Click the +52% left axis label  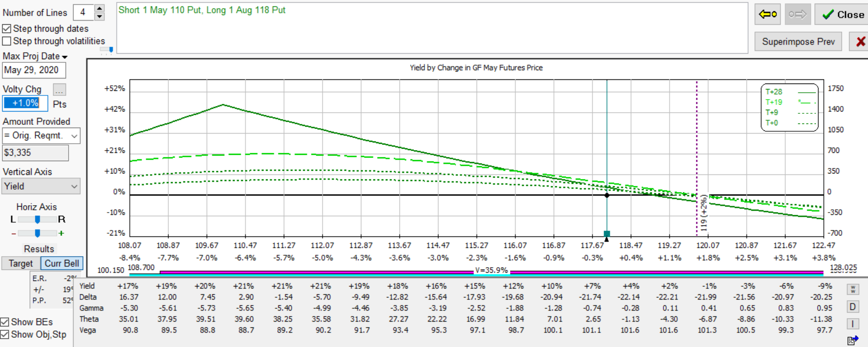[x=114, y=89]
